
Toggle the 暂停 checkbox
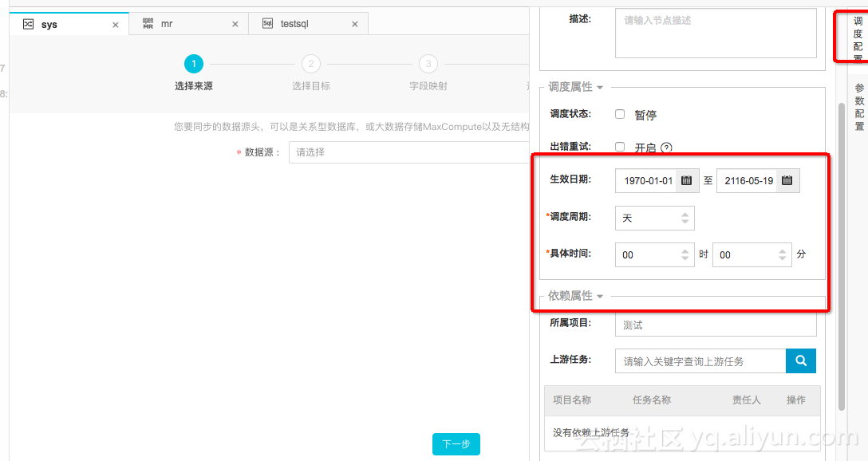tap(620, 114)
